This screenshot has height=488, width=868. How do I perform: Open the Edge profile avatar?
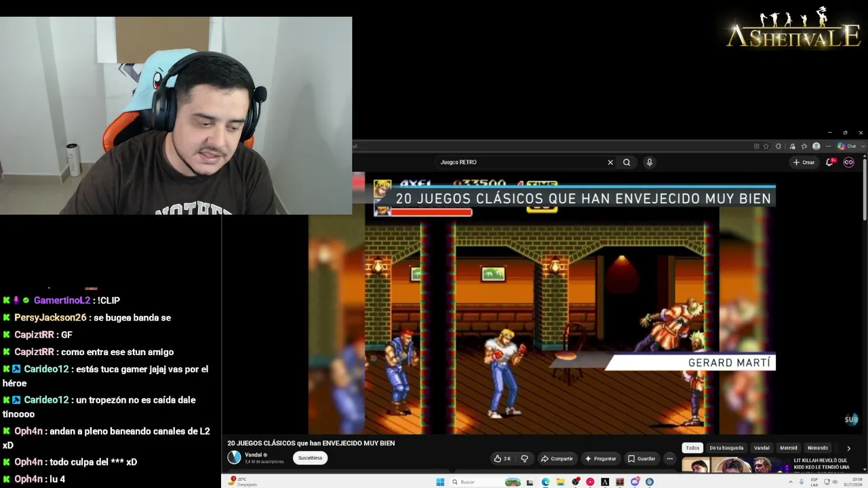click(816, 146)
